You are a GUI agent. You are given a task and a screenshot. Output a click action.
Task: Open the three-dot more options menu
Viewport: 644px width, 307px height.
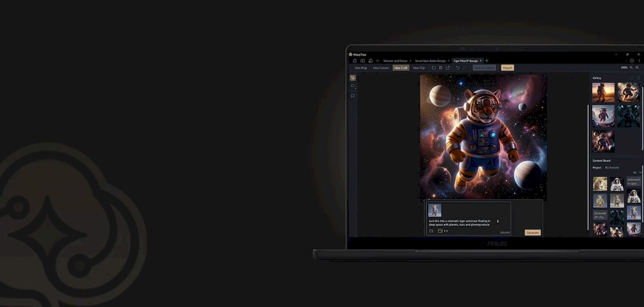coord(639,61)
